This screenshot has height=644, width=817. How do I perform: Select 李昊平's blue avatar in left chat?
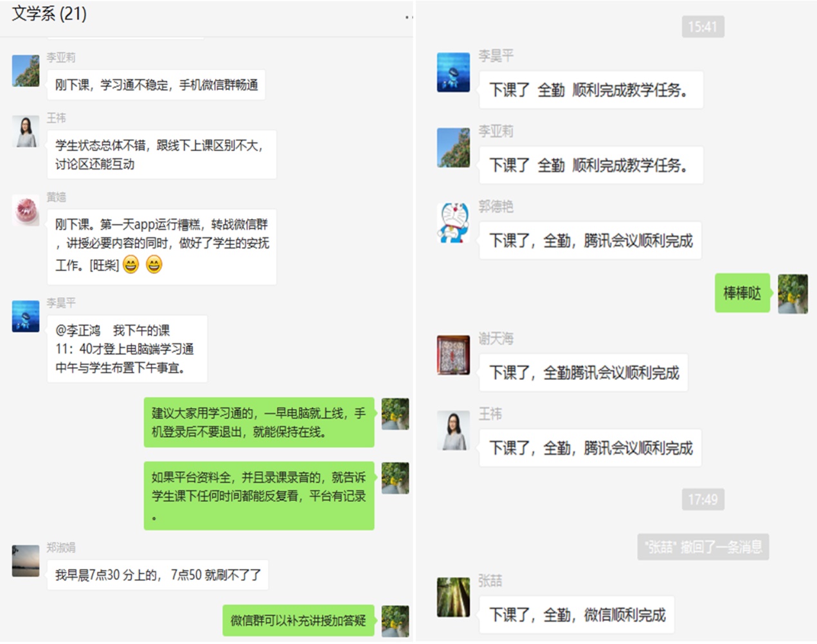26,316
